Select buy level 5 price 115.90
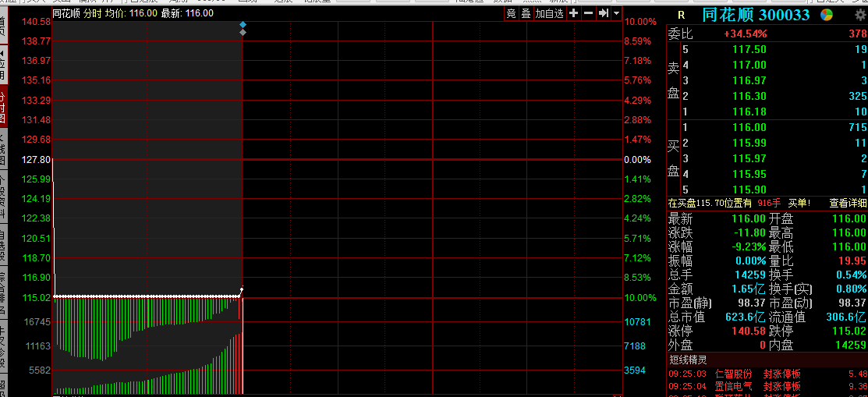 coord(749,190)
